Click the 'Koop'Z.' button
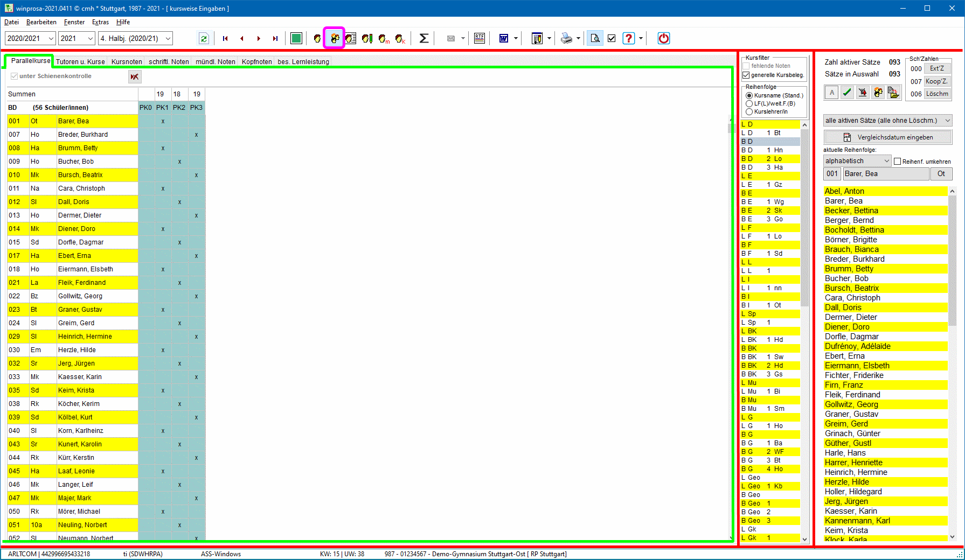 tap(937, 81)
